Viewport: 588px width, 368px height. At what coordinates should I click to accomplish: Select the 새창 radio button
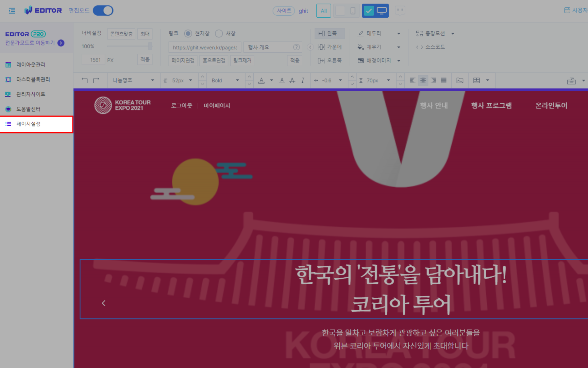click(219, 33)
